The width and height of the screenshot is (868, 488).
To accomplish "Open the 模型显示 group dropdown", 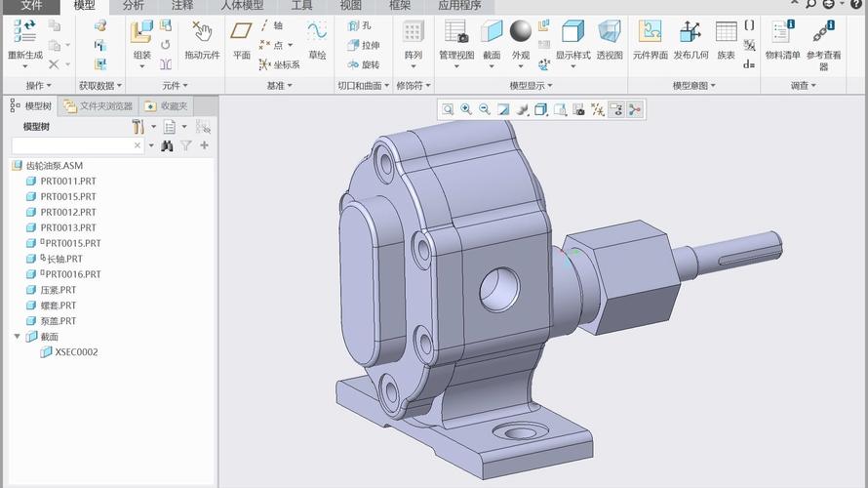I will [x=531, y=86].
